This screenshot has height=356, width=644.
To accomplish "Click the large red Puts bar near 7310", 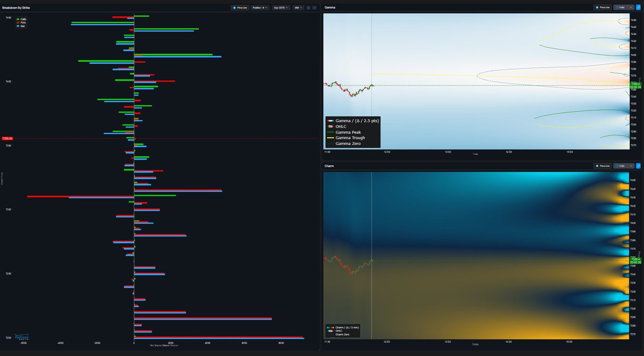I will coord(80,196).
